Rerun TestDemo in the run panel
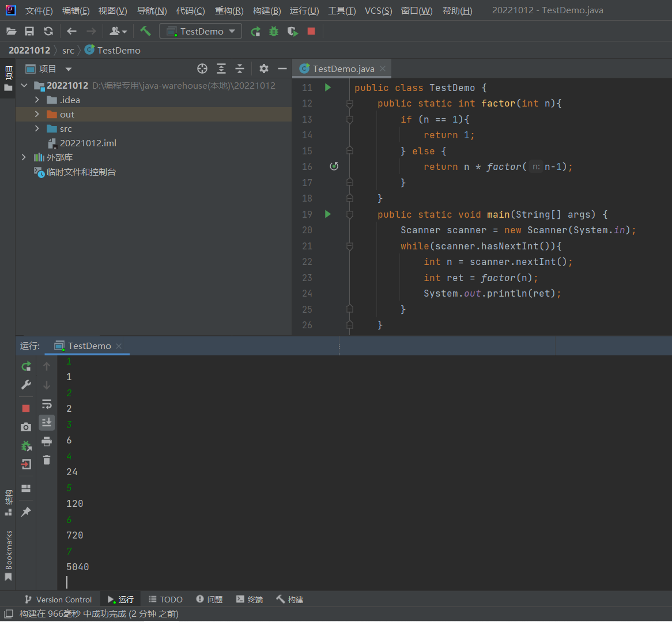The image size is (672, 622). coord(26,366)
